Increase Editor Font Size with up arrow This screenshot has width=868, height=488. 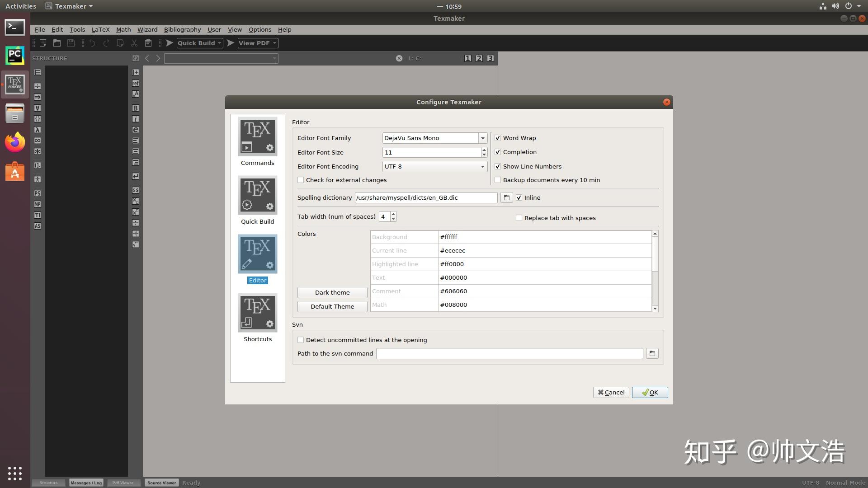484,150
